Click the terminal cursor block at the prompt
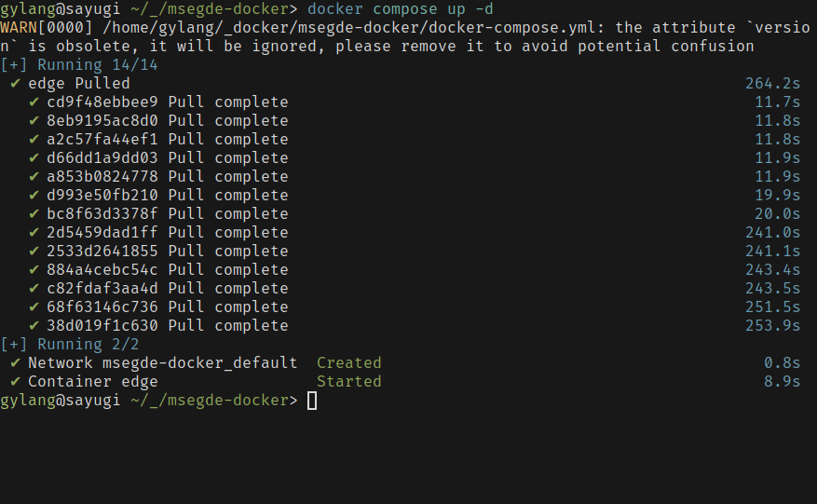Viewport: 817px width, 504px height. coord(312,401)
